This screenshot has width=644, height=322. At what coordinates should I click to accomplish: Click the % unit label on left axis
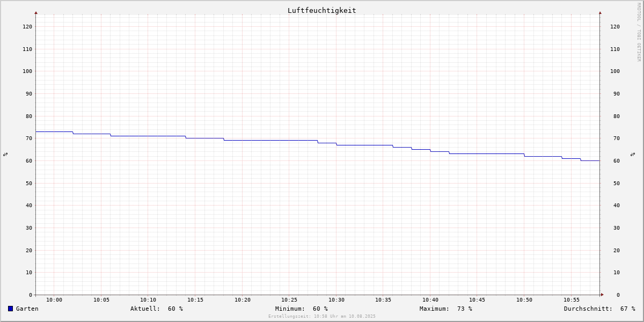pyautogui.click(x=5, y=155)
